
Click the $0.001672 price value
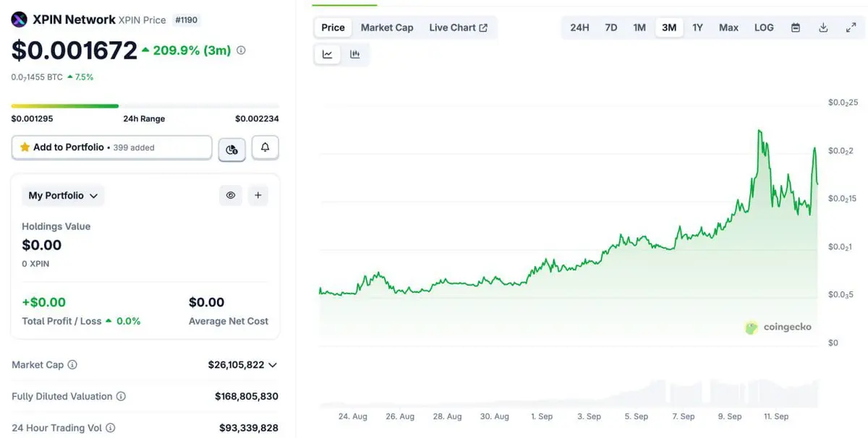pyautogui.click(x=74, y=50)
